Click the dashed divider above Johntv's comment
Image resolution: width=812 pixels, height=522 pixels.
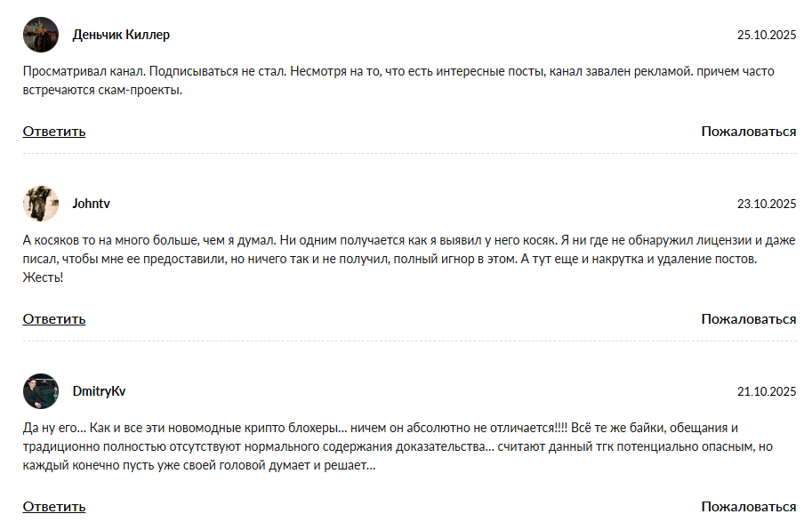coord(410,154)
